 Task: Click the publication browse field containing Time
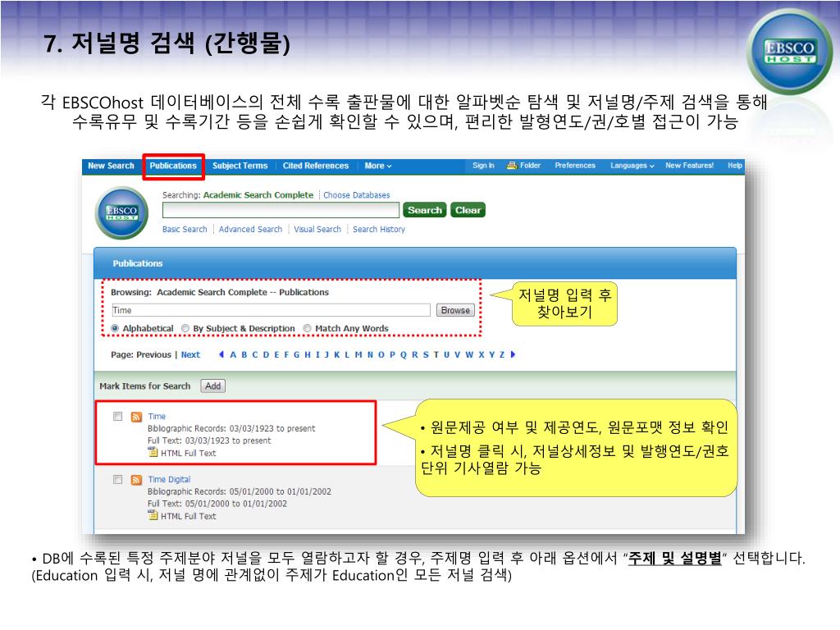point(271,310)
